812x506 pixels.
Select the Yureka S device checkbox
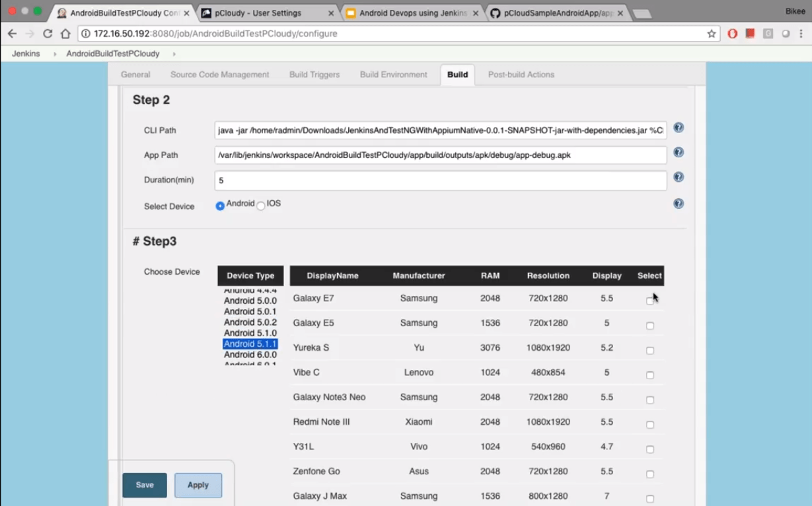coord(650,351)
